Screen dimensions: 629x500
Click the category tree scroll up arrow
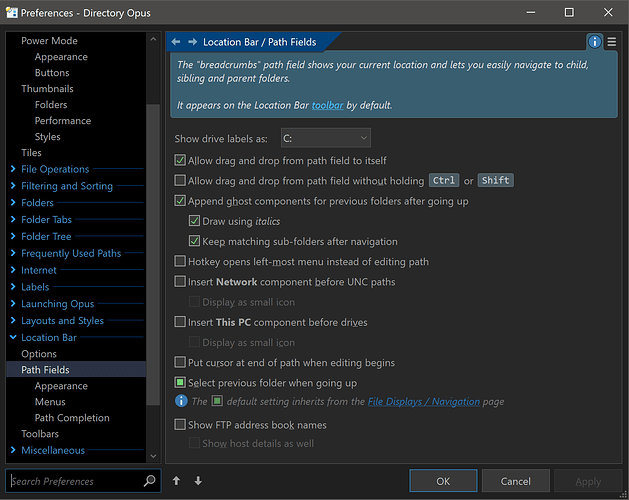click(x=153, y=39)
